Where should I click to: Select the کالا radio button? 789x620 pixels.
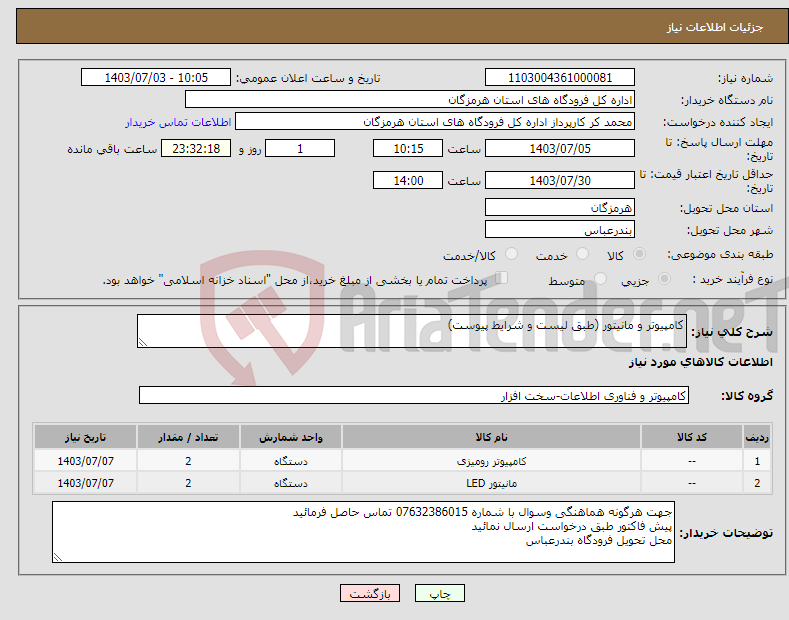tap(639, 254)
